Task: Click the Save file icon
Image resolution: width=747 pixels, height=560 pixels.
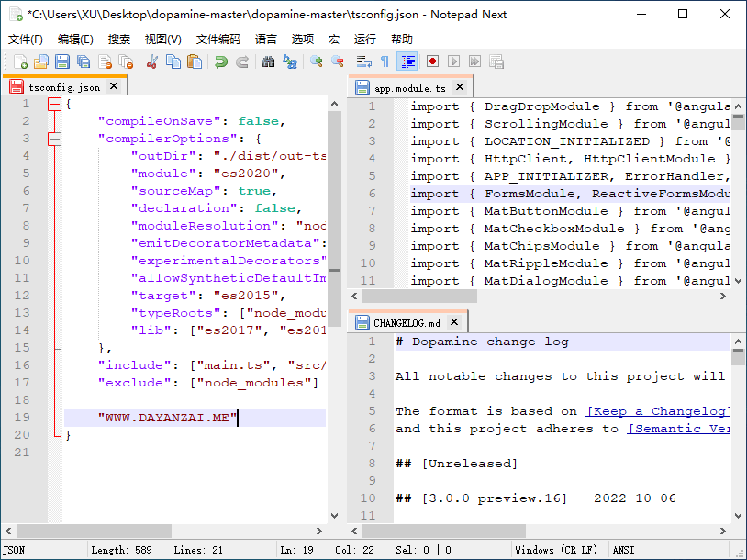Action: (x=62, y=62)
